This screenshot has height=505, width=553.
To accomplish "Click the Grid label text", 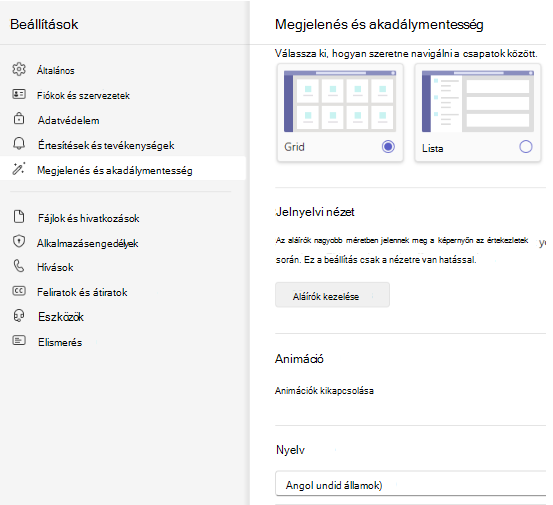I will pyautogui.click(x=294, y=147).
